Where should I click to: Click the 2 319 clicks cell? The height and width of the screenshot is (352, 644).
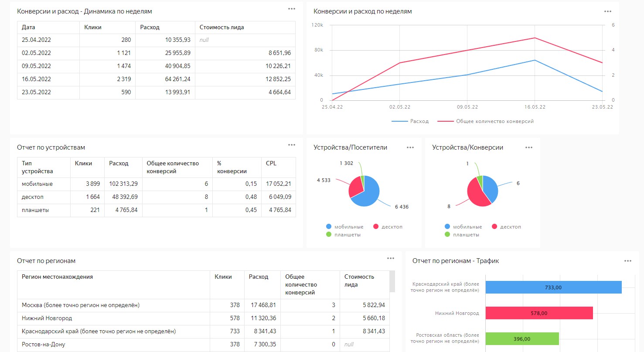(107, 79)
